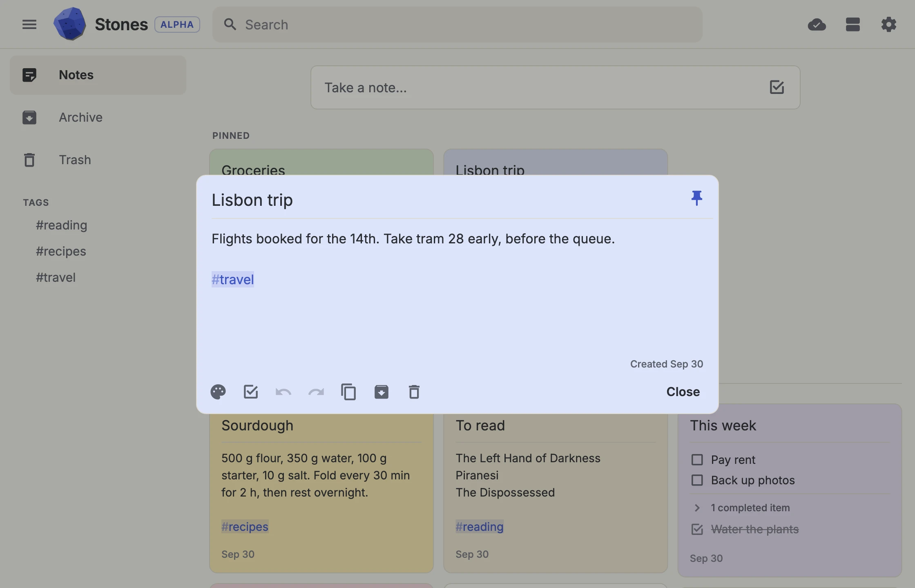Close the Lisbon trip note dialog
The image size is (915, 588).
tap(683, 392)
